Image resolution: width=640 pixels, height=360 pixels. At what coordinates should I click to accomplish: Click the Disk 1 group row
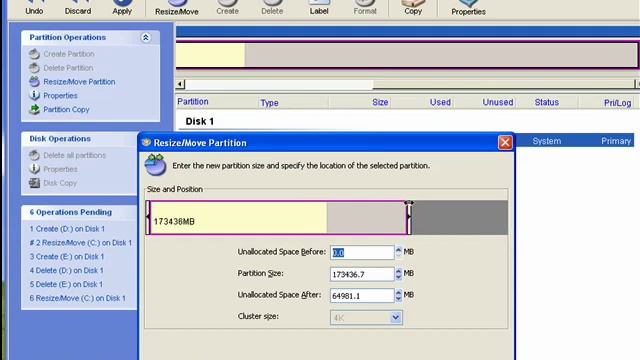pos(200,121)
